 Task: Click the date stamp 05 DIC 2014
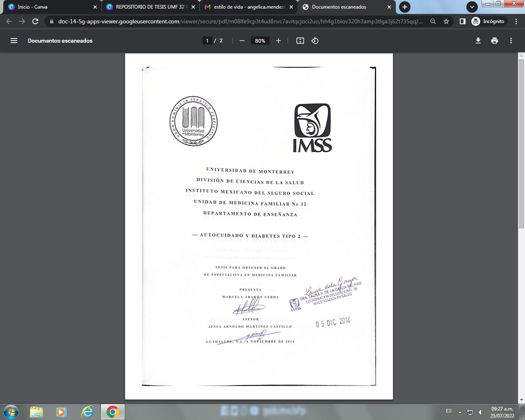pos(333,322)
